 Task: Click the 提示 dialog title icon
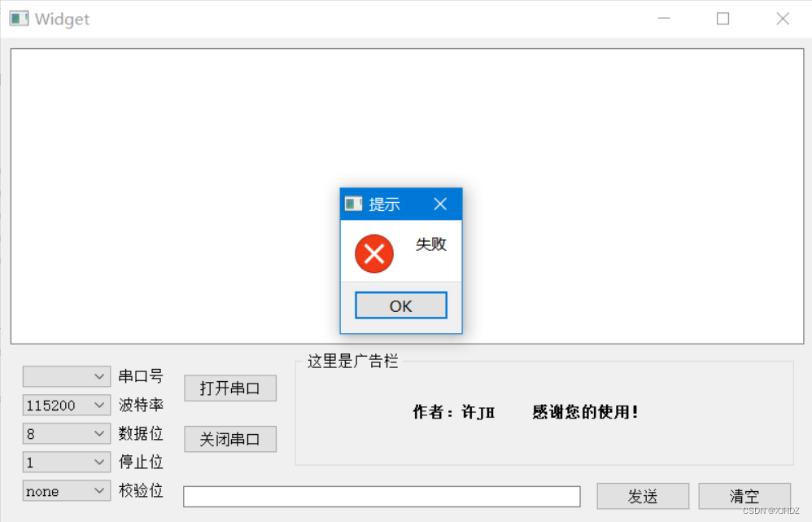(354, 204)
